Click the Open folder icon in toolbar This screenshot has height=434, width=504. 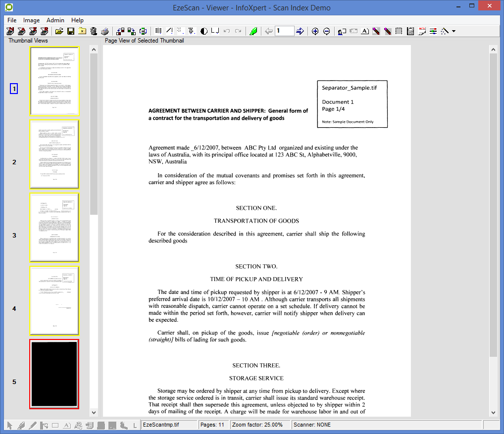(59, 31)
